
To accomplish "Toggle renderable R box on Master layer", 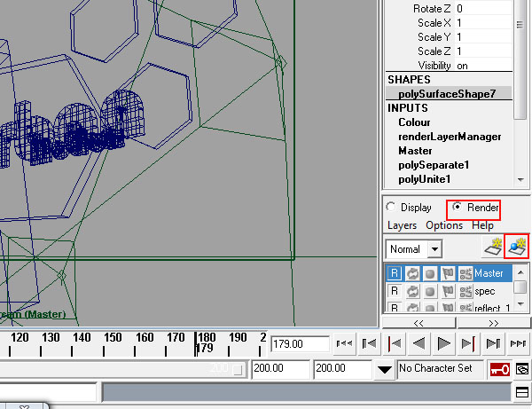I will tap(395, 273).
